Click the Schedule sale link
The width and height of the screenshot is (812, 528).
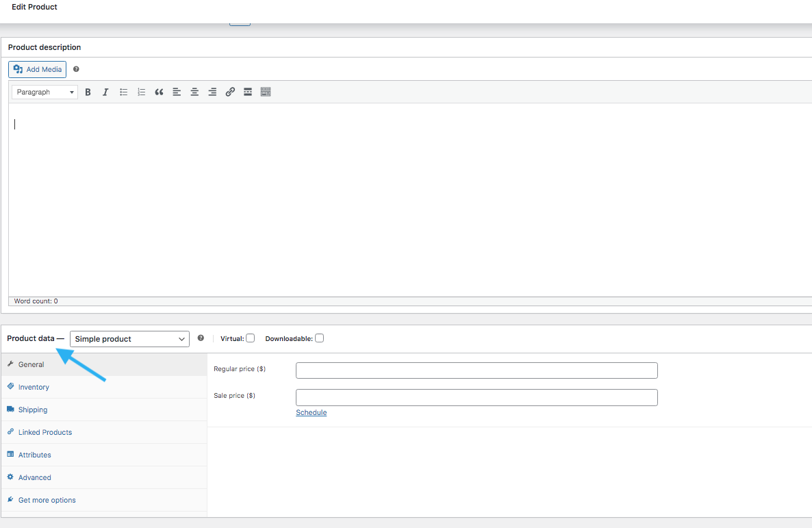tap(312, 412)
